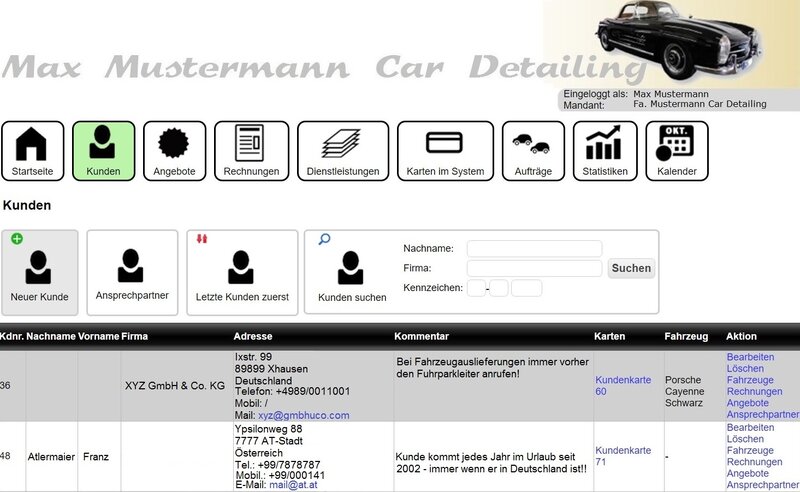The height and width of the screenshot is (492, 800).
Task: Open Dienstleistungen services icon
Action: [342, 152]
